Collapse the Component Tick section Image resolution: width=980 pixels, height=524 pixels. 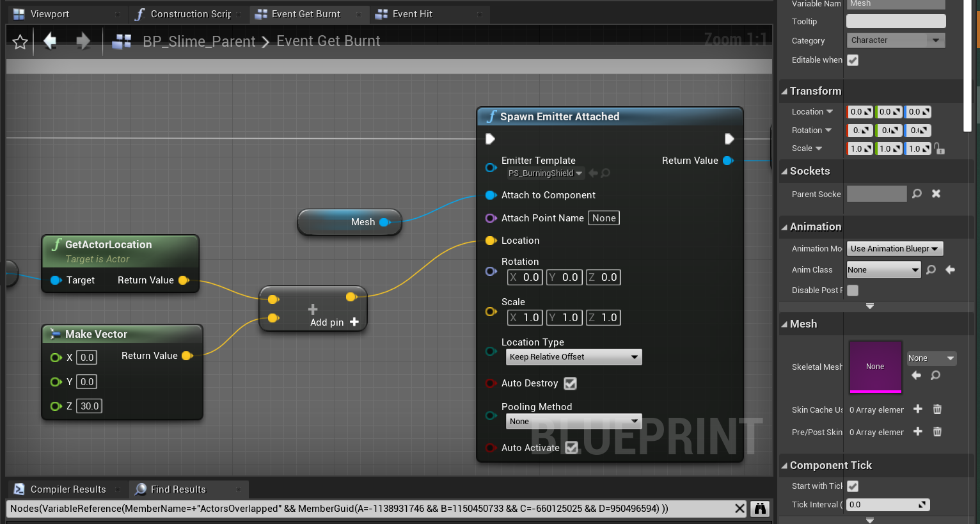pyautogui.click(x=784, y=466)
